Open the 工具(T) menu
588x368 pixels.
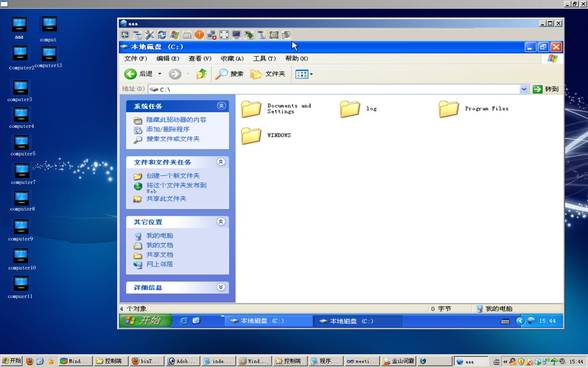[x=264, y=58]
